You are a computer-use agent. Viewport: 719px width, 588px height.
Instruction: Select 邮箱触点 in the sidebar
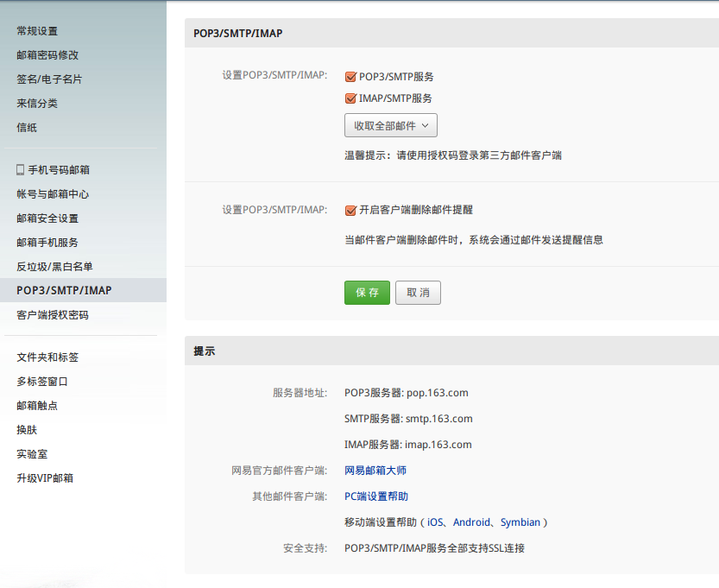point(37,406)
